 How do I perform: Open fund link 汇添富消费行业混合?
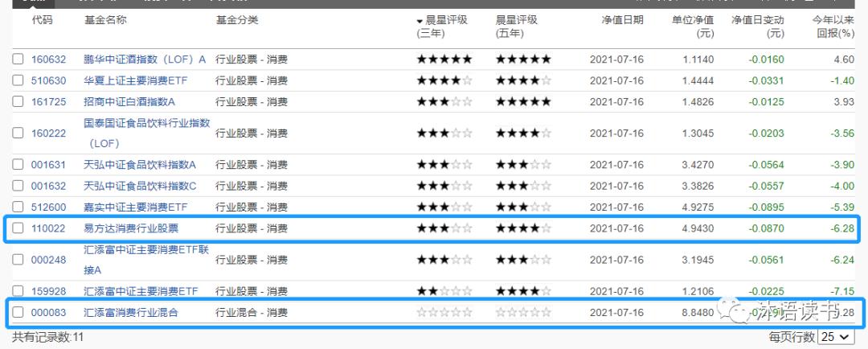(131, 313)
